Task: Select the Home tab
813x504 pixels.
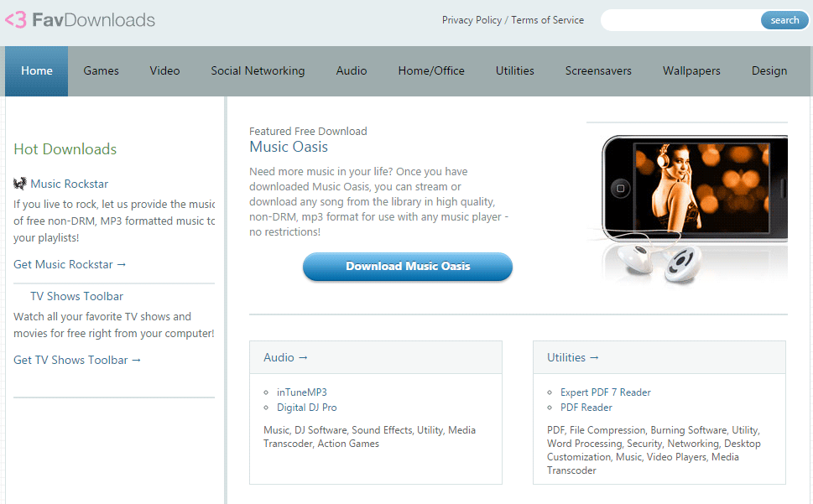Action: (37, 71)
